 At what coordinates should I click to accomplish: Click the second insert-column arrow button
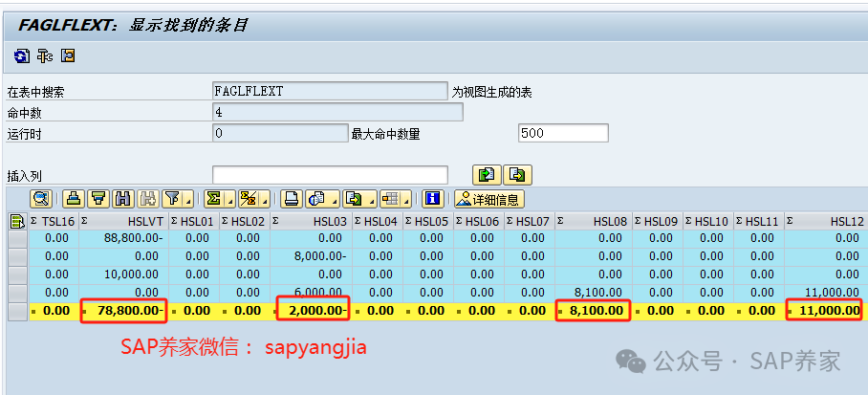click(517, 174)
